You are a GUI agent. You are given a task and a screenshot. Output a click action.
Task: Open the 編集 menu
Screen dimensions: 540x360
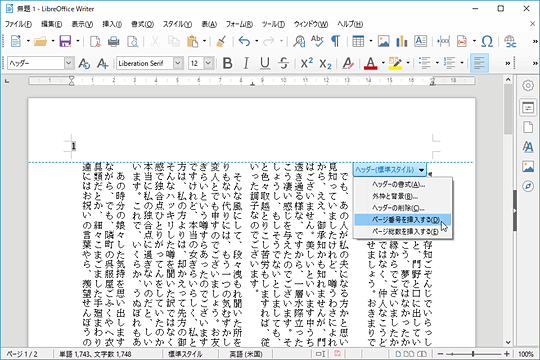point(52,24)
